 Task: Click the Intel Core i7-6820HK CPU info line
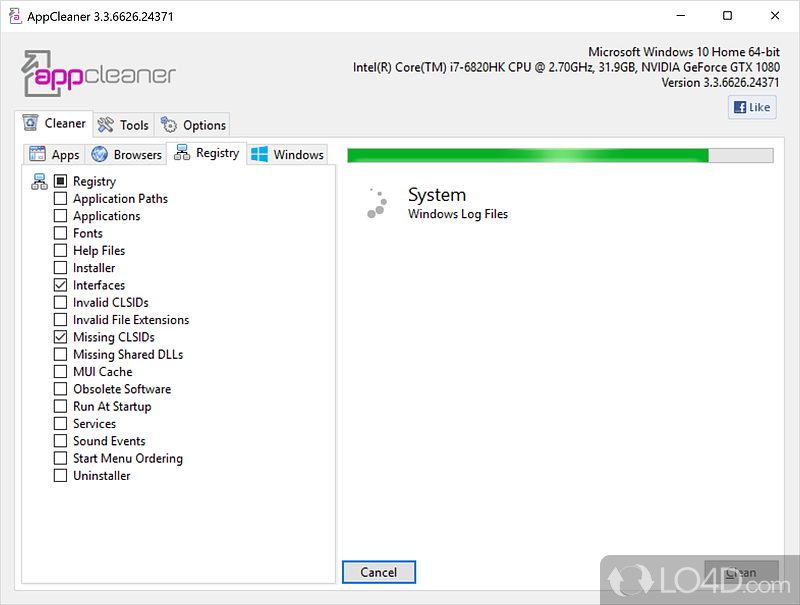pyautogui.click(x=566, y=67)
